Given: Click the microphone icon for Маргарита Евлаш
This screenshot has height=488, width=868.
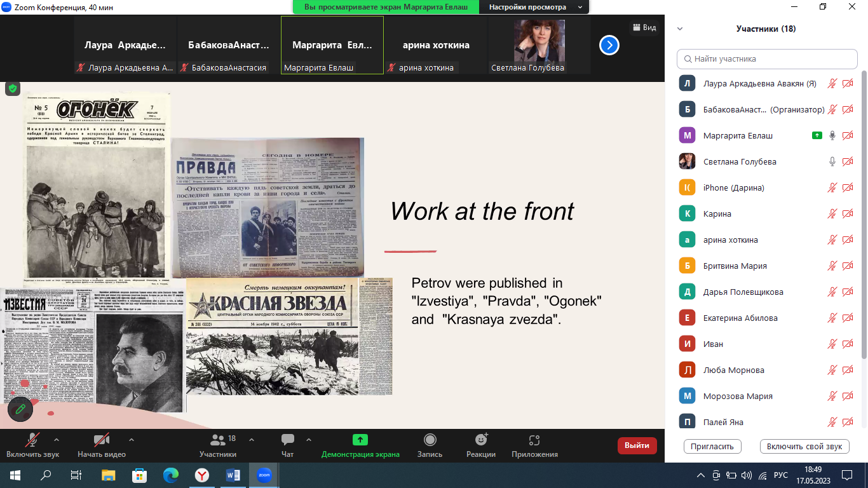Looking at the screenshot, I should 832,135.
